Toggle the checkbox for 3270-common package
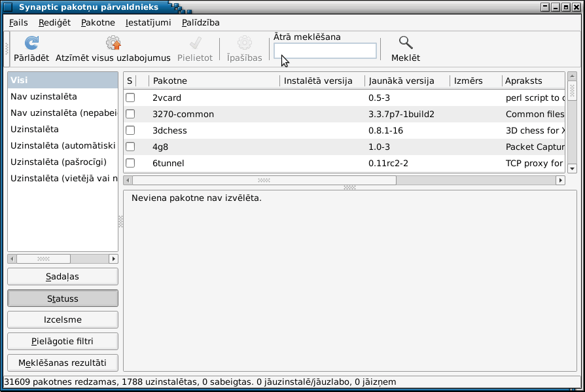Image resolution: width=585 pixels, height=392 pixels. pos(130,114)
